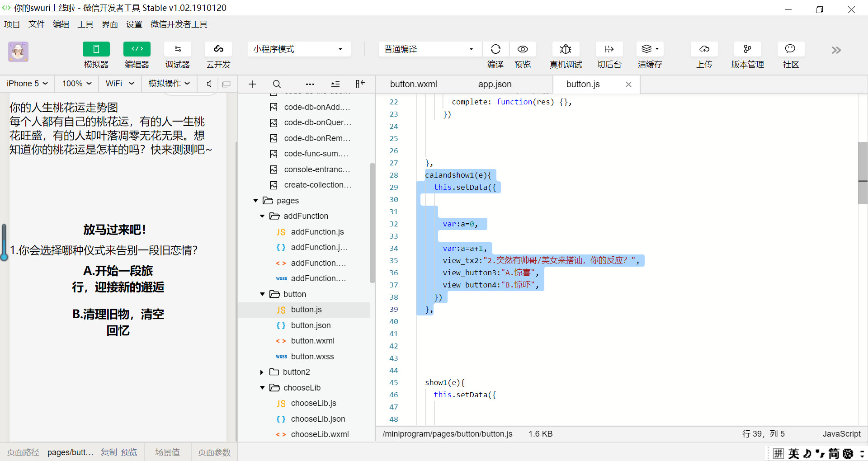The image size is (868, 461).
Task: Expand the button2 folder
Action: click(x=262, y=372)
